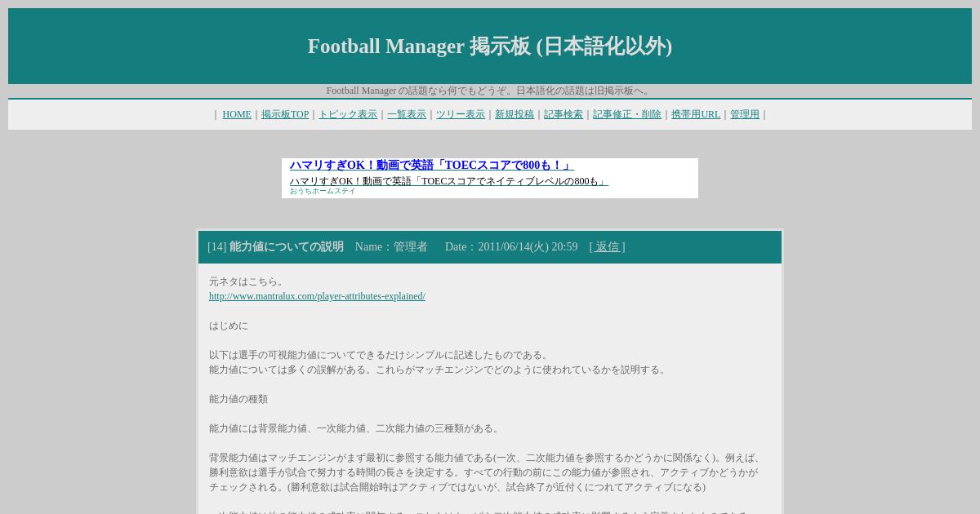Open 記事検索 search page
Viewport: 980px width, 514px height.
(563, 115)
